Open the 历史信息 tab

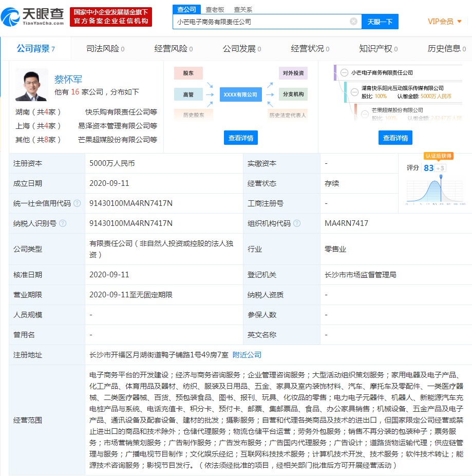click(x=446, y=49)
